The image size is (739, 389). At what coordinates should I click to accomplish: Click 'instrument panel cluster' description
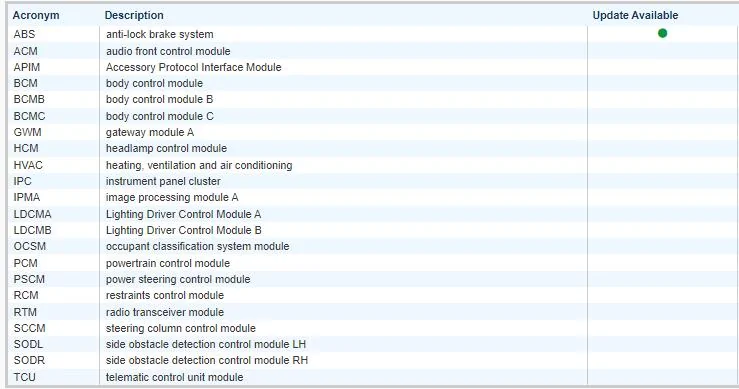[x=163, y=181]
